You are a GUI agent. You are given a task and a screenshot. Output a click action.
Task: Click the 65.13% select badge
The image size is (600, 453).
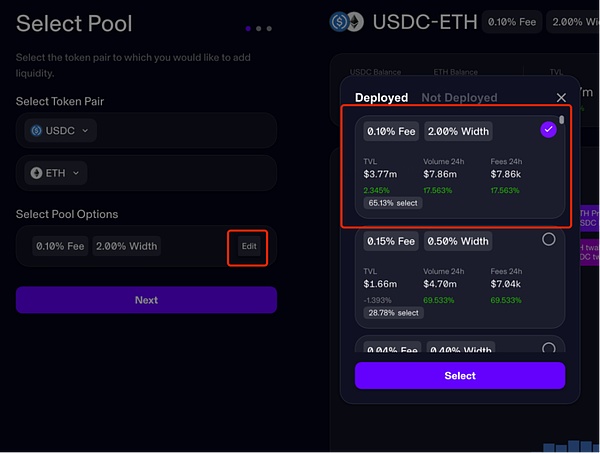click(393, 202)
